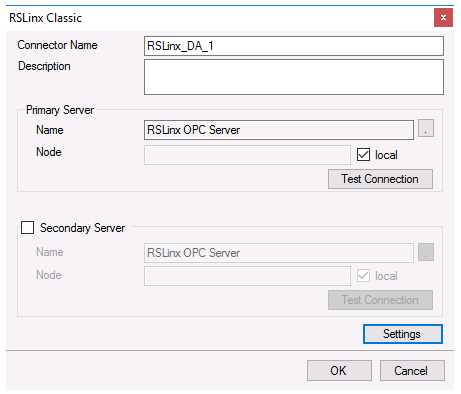This screenshot has height=394, width=461.
Task: Click the Connector Name label
Action: click(x=57, y=45)
